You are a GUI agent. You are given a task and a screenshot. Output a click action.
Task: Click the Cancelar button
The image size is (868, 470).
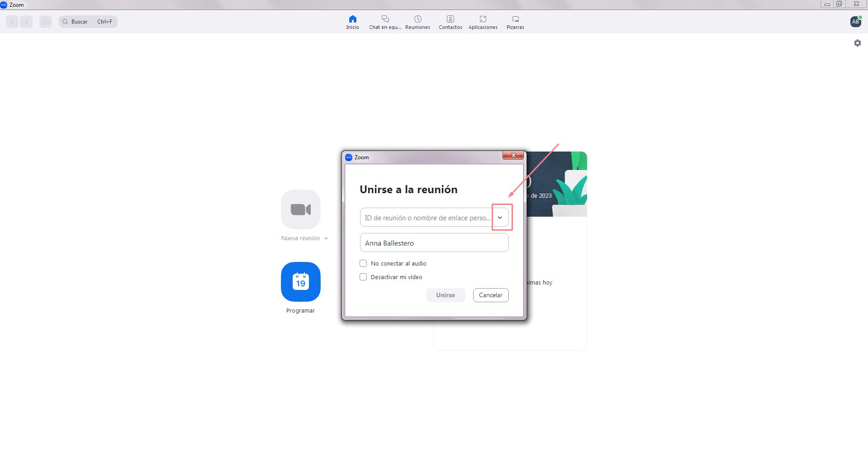(x=491, y=295)
